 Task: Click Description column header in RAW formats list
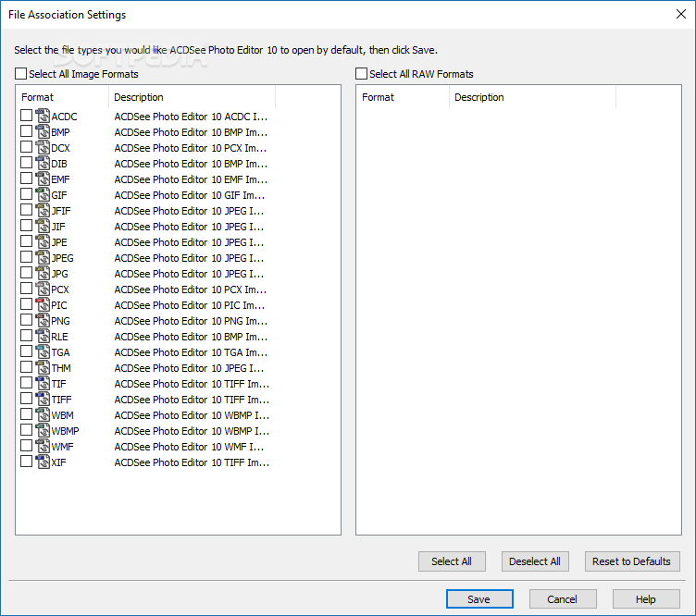pyautogui.click(x=532, y=97)
